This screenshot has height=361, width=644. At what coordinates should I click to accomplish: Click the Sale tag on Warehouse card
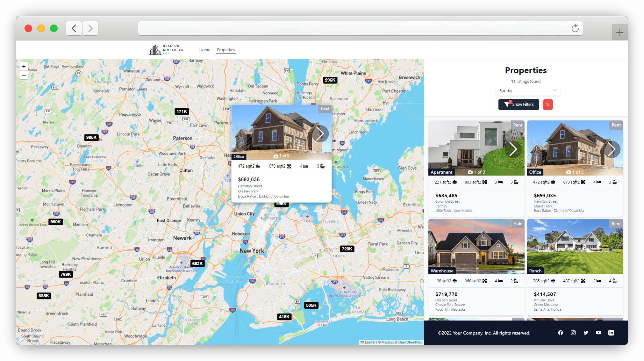518,224
